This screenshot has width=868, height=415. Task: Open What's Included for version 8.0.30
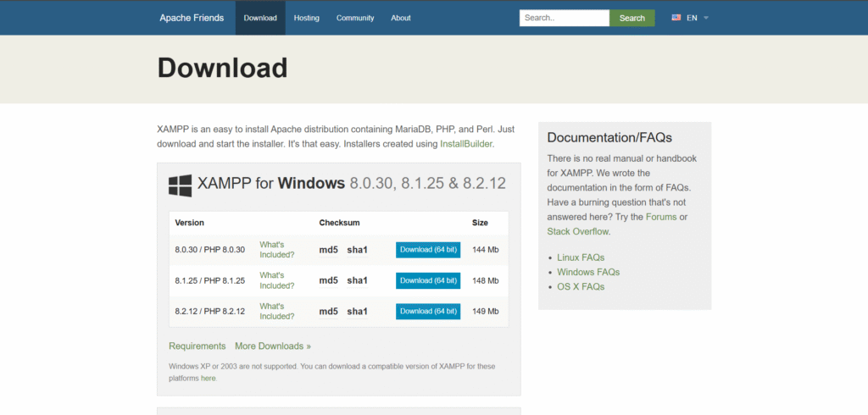point(277,250)
